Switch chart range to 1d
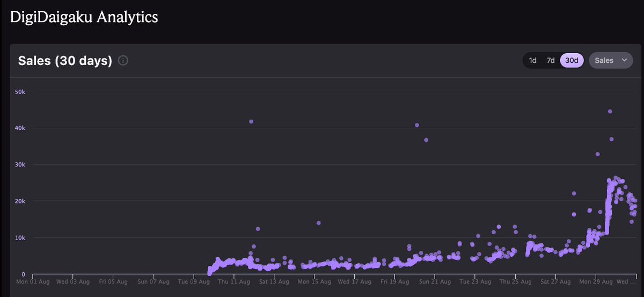The height and width of the screenshot is (297, 644). [x=532, y=61]
